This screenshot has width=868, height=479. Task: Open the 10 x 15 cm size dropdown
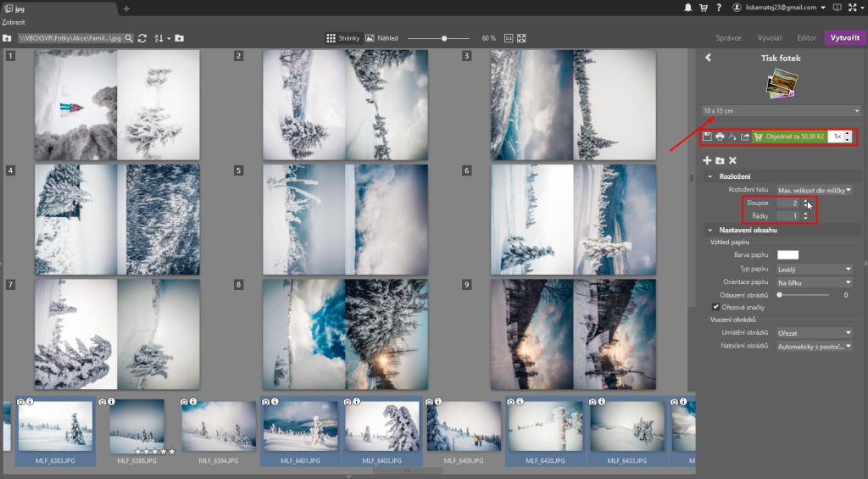click(x=781, y=111)
